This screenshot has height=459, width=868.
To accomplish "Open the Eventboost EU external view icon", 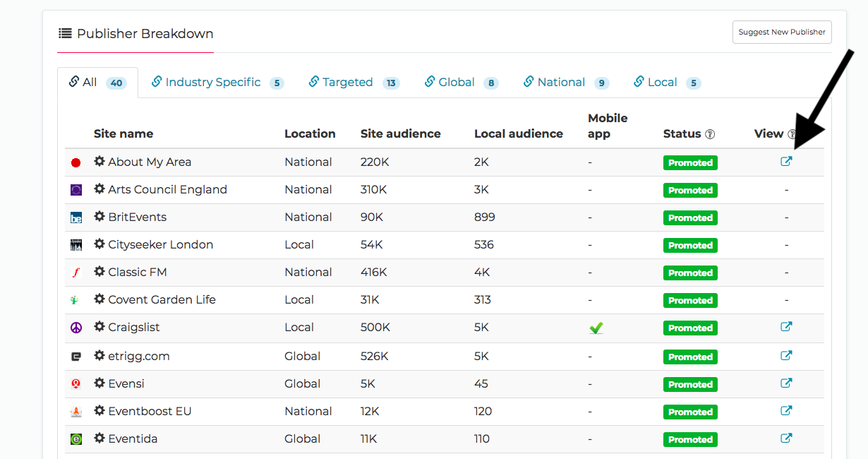I will click(x=786, y=411).
